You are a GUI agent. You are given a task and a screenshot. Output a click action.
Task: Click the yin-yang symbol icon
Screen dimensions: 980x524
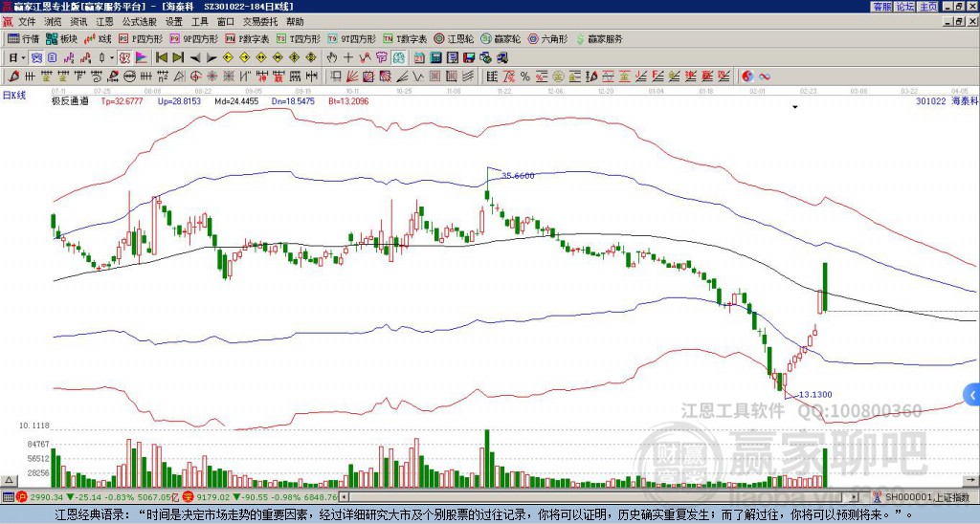pyautogui.click(x=747, y=76)
